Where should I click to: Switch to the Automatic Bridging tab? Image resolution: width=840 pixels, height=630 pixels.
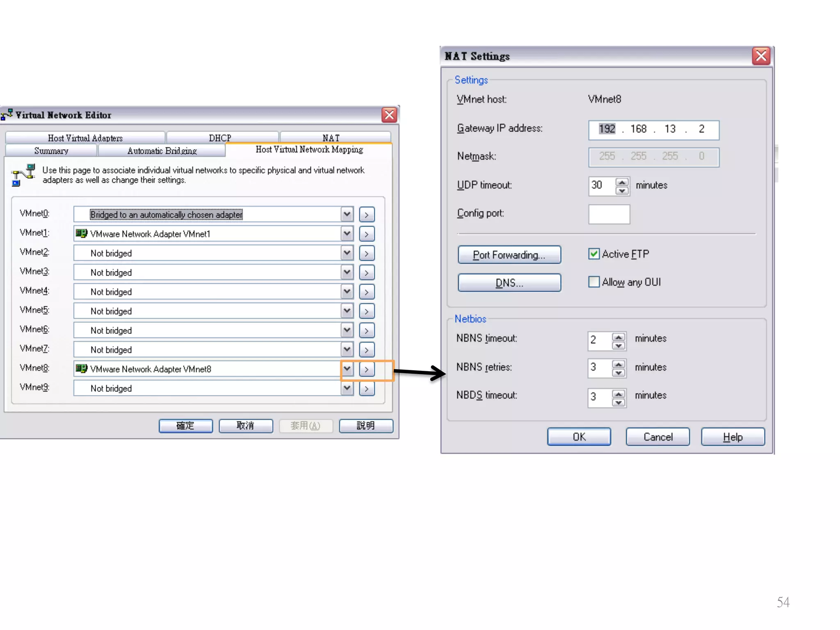[x=162, y=151]
